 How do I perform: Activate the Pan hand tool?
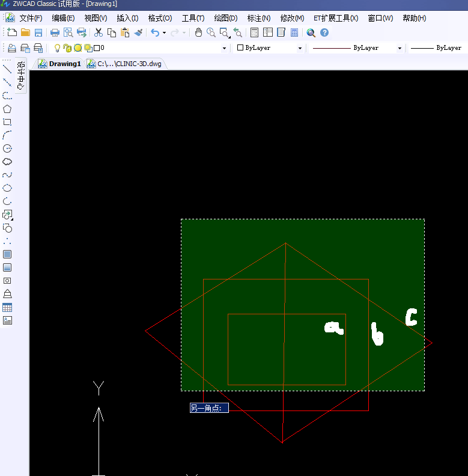coord(198,32)
